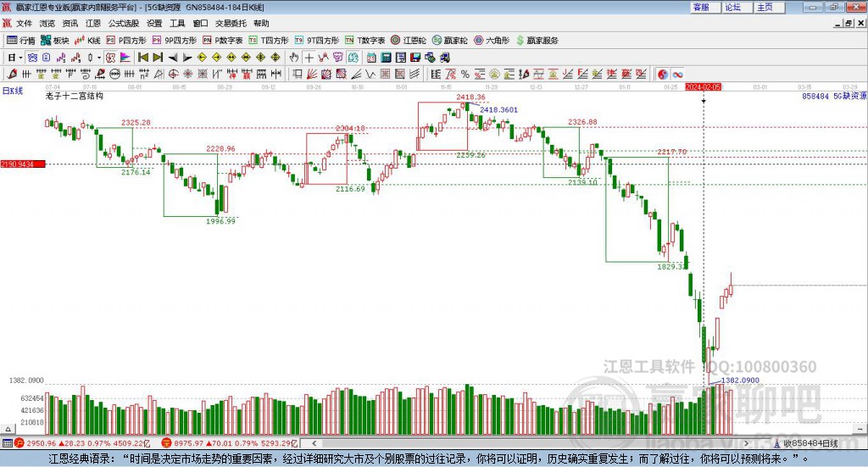The image size is (868, 467).
Task: Open the 日 period dropdown
Action: tap(14, 58)
